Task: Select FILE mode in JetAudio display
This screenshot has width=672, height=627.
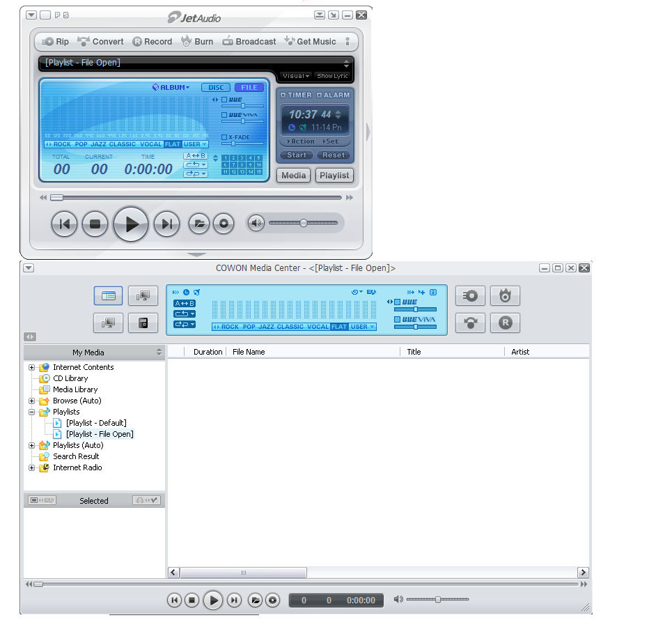Action: tap(249, 88)
